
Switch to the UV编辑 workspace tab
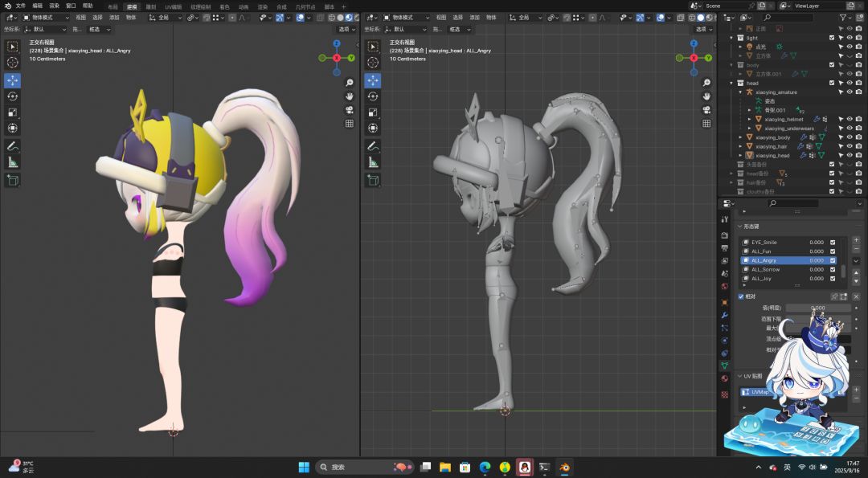173,6
